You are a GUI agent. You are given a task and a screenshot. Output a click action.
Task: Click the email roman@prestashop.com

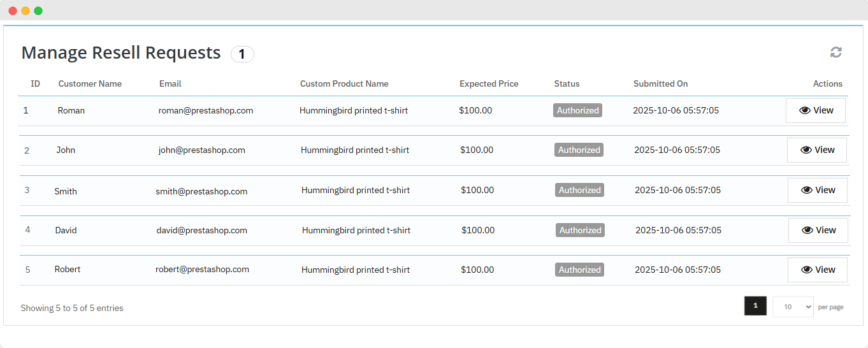(206, 110)
